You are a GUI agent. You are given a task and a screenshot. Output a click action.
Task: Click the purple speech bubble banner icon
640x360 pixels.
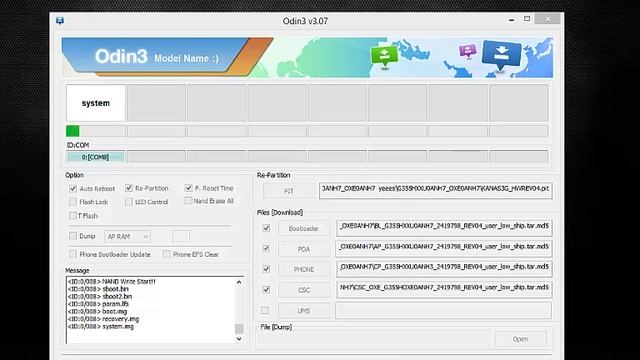click(467, 51)
